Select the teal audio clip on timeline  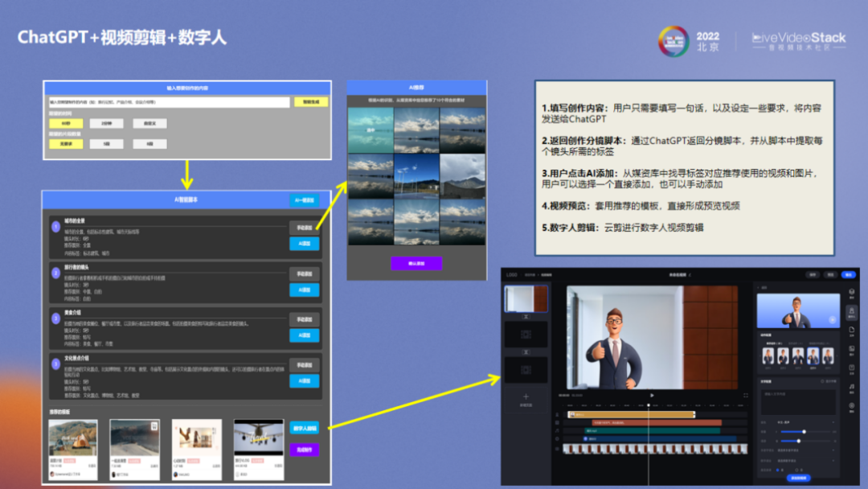point(652,431)
